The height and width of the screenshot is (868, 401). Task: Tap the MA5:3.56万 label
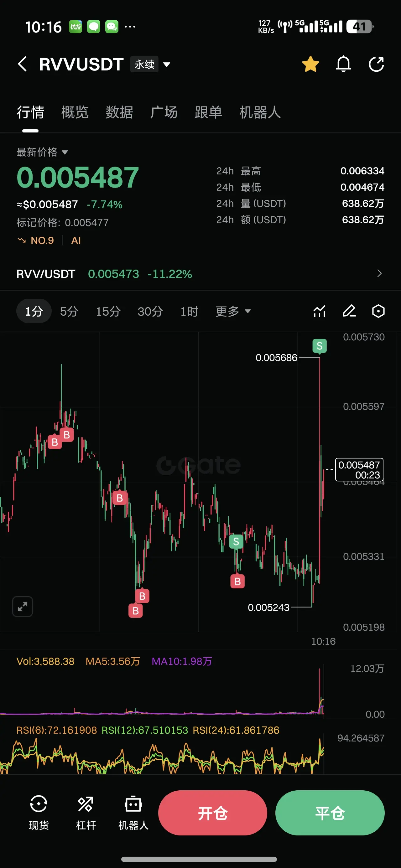(113, 661)
